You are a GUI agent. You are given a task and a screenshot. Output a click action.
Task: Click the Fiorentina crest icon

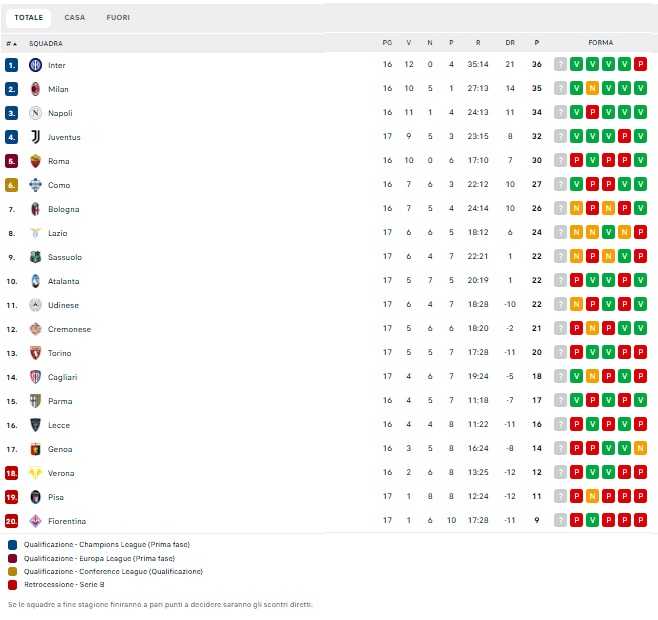36,521
